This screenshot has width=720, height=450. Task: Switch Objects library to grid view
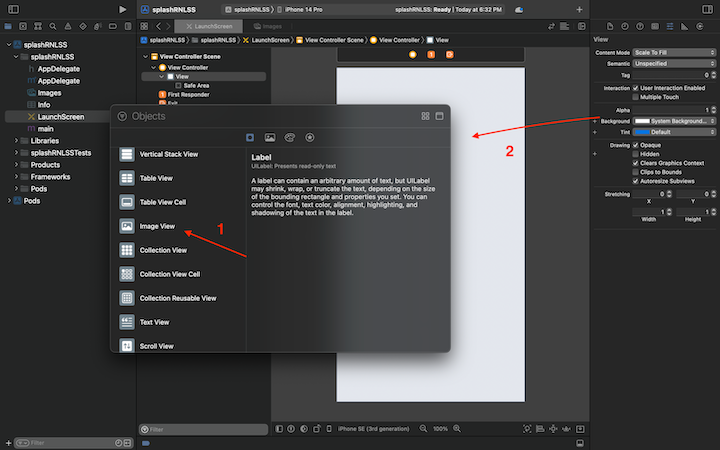coord(425,116)
